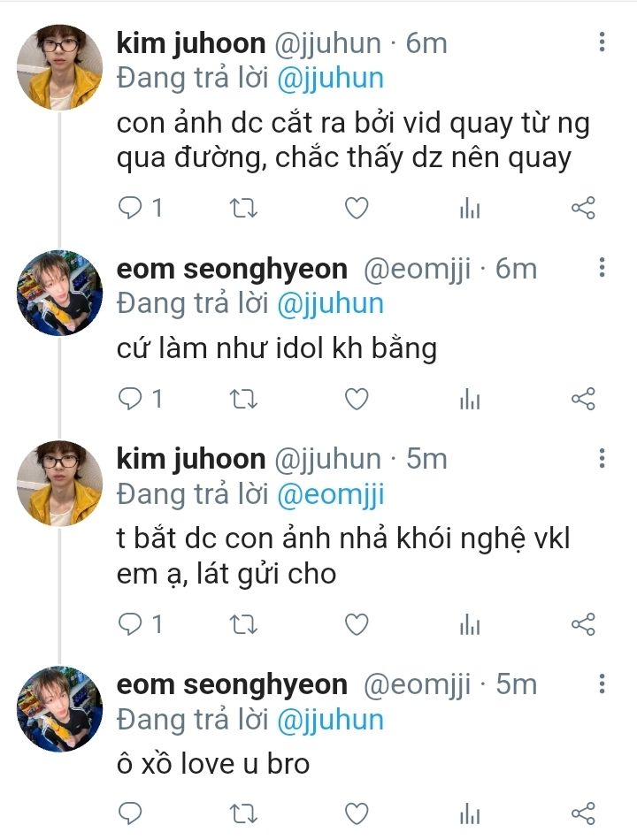Screen dimensions: 637x840
Task: Open more options on 'ô xồ love u bro' tweet
Action: (x=602, y=683)
